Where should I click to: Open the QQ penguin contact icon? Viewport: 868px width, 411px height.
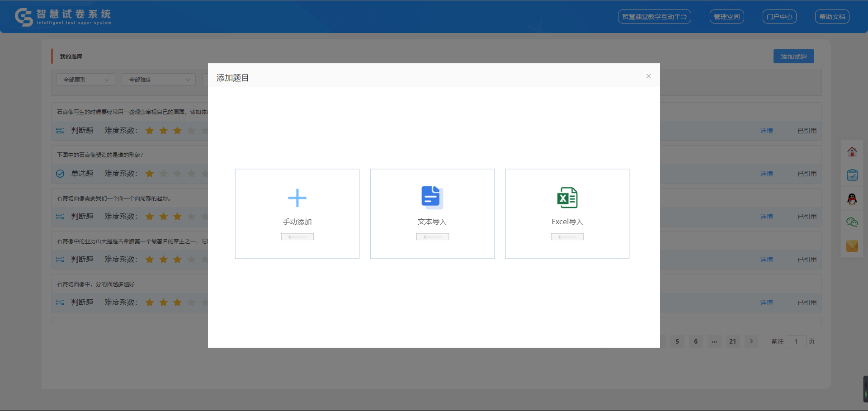pyautogui.click(x=852, y=199)
